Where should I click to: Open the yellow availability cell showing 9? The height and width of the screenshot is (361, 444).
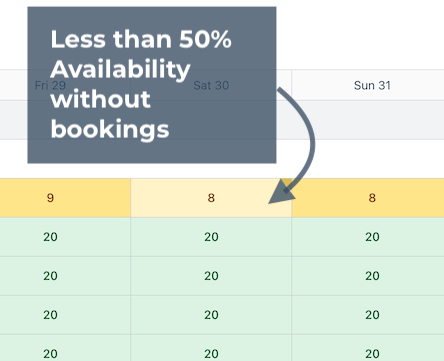click(65, 198)
